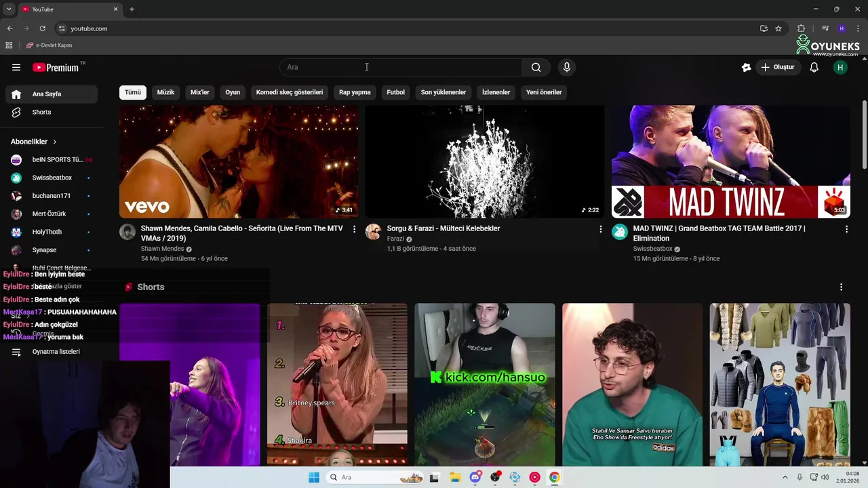Screen dimensions: 868x488
Task: Reload the page with browser refresh
Action: pos(42,28)
